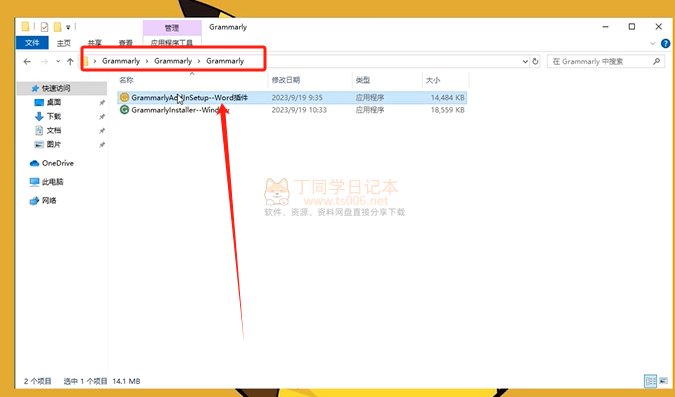Image resolution: width=675 pixels, height=397 pixels.
Task: Click the green GrammarlyInstaller file icon
Action: click(x=124, y=110)
